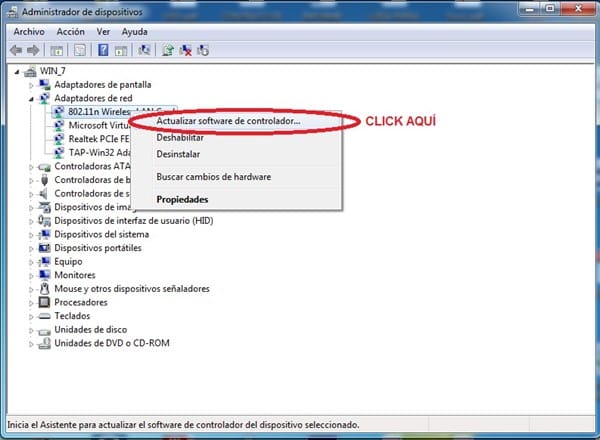Select Buscar cambios de hardware

236,177
